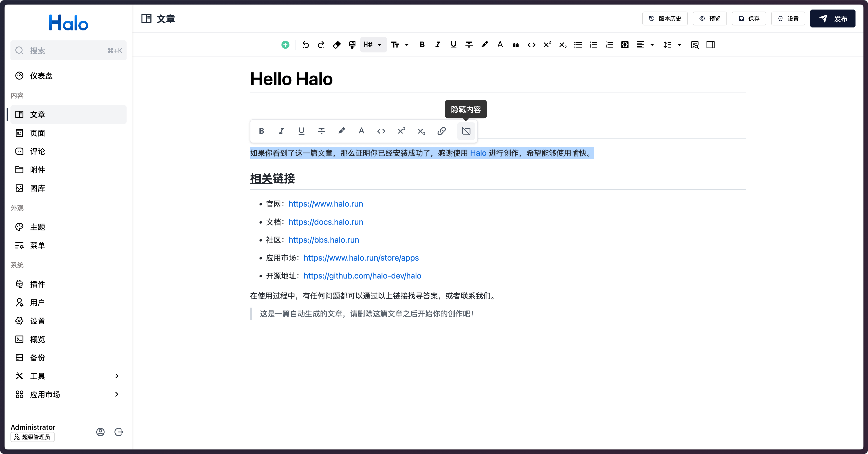Toggle bold in the main toolbar

pos(422,45)
